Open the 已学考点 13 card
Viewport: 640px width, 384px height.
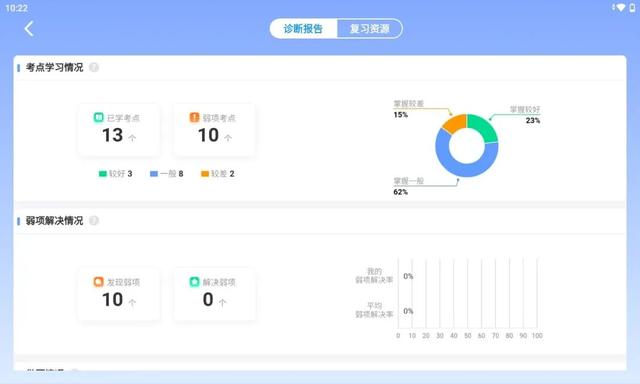(119, 130)
